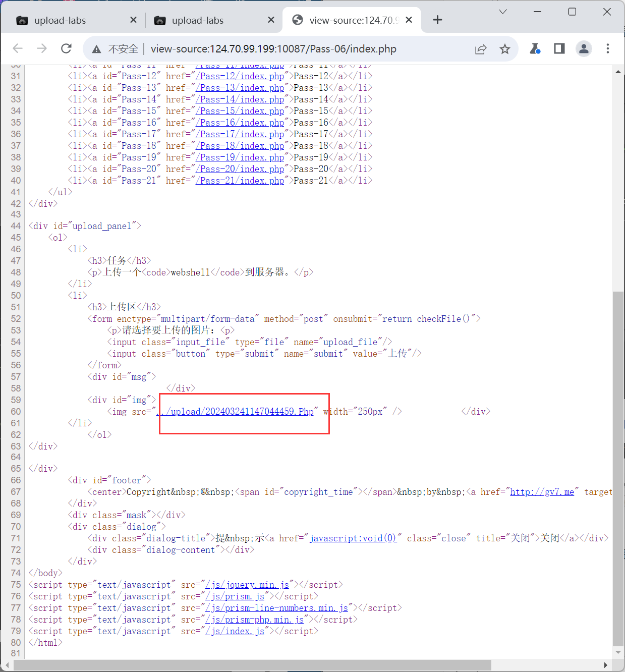Open the user profile avatar
The height and width of the screenshot is (672, 625).
[x=584, y=48]
